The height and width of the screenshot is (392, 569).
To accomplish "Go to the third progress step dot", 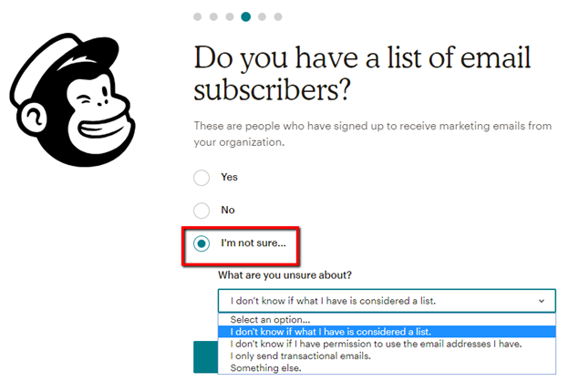I will click(230, 16).
